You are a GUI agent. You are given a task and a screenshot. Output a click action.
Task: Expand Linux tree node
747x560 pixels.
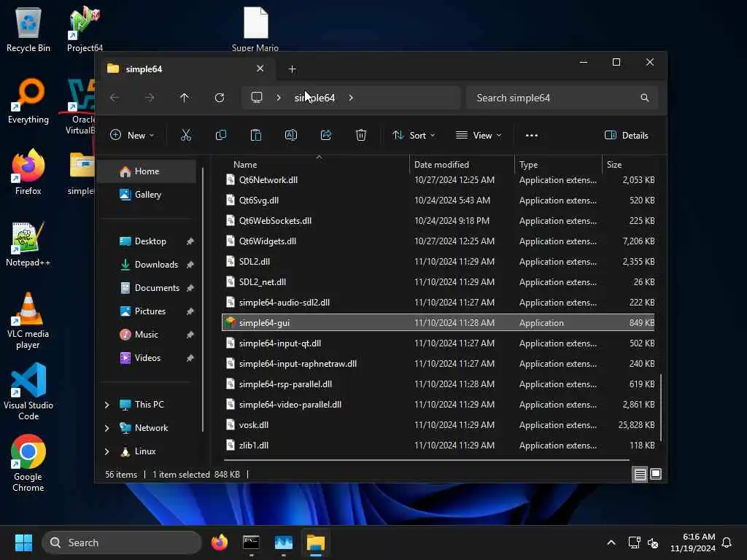click(x=107, y=451)
